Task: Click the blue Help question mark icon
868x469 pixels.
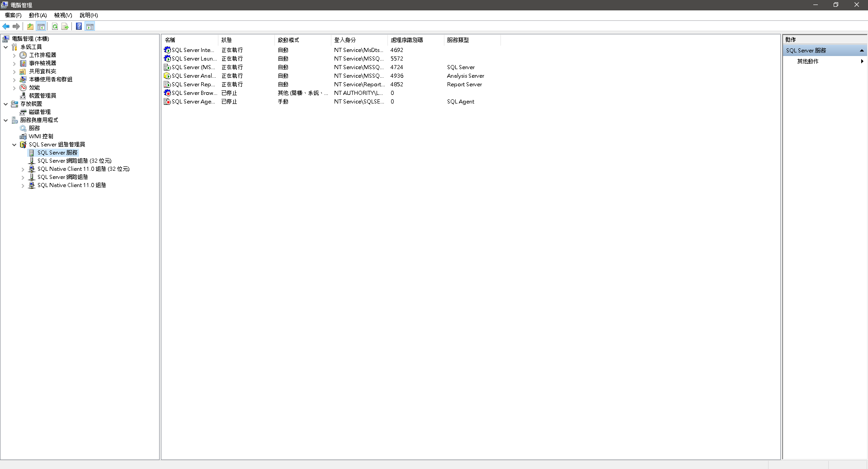Action: click(79, 26)
